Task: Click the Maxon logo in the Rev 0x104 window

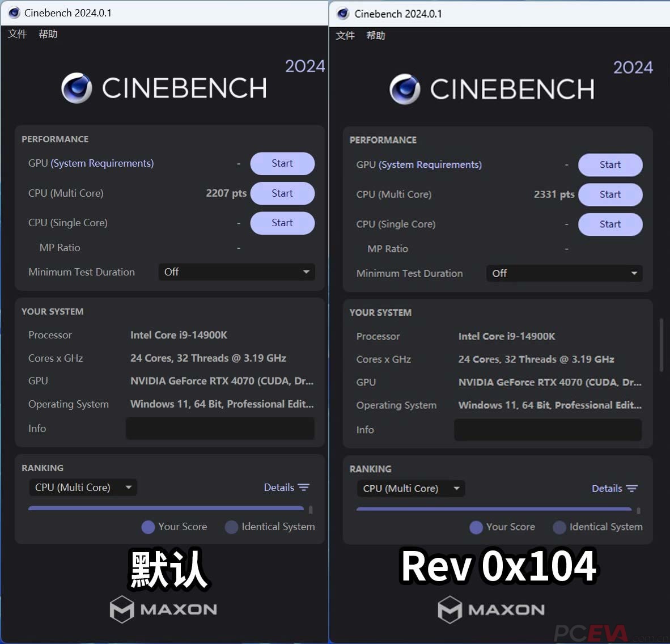Action: coord(491,610)
